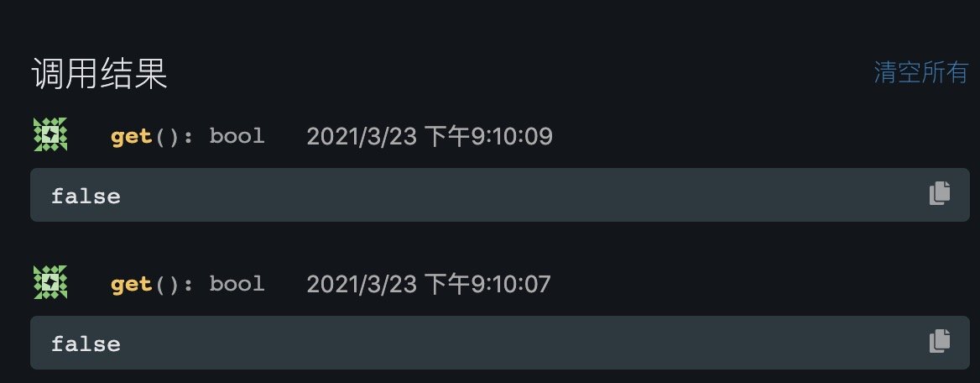Click the false value in the top result box
Image resolution: width=980 pixels, height=383 pixels.
86,196
